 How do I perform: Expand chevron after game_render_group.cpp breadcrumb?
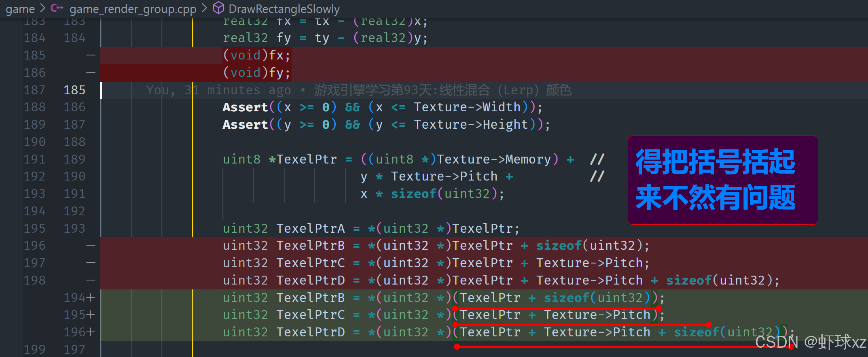204,8
